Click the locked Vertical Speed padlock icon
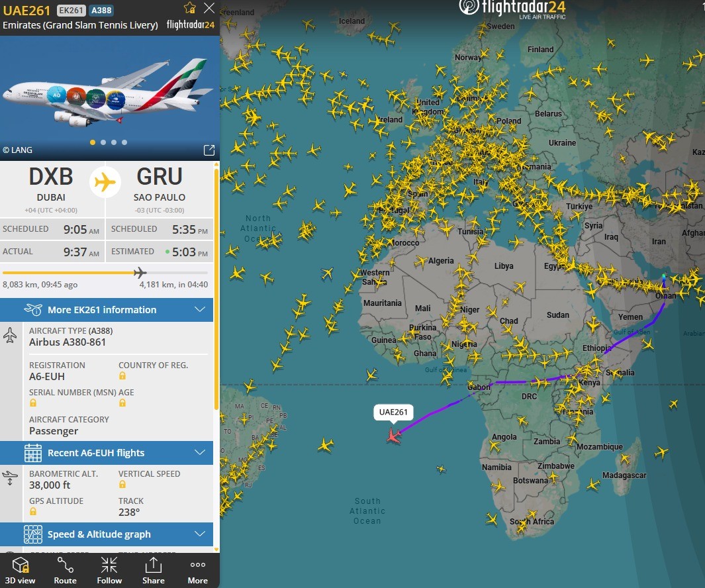This screenshot has height=588, width=705. coord(122,485)
